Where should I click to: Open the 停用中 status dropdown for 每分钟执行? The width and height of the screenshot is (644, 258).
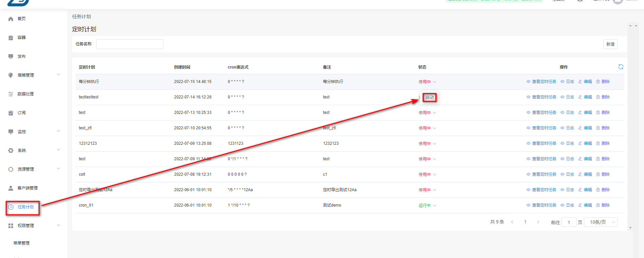click(x=427, y=82)
